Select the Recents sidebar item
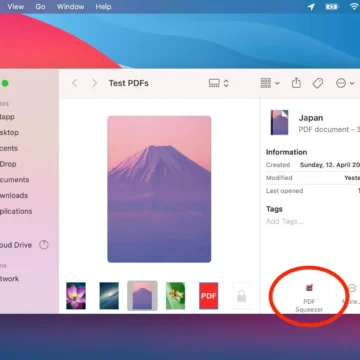Viewport: 360px width, 360px height. 9,148
